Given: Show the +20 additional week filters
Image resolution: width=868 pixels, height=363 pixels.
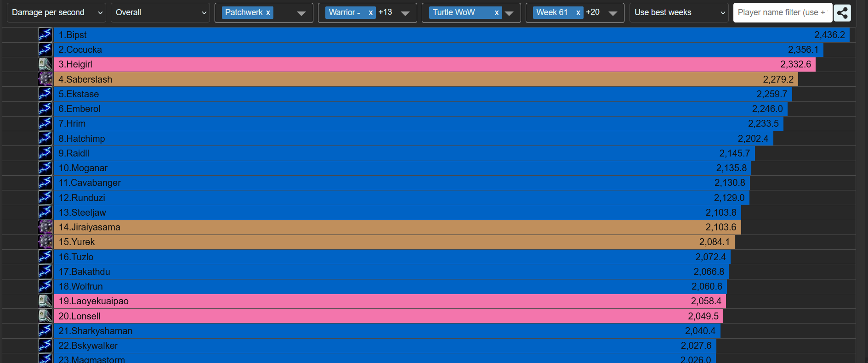Looking at the screenshot, I should (x=593, y=12).
